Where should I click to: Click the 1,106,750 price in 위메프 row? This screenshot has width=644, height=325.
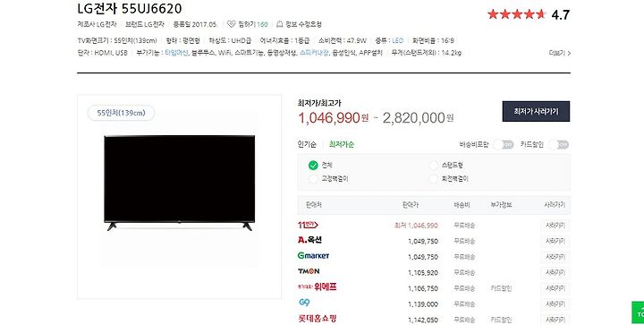click(422, 288)
